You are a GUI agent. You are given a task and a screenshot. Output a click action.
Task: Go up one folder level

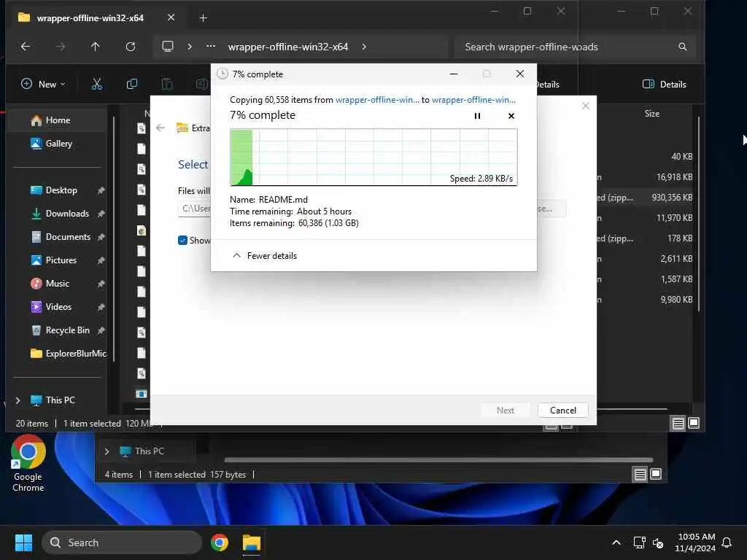pos(96,47)
